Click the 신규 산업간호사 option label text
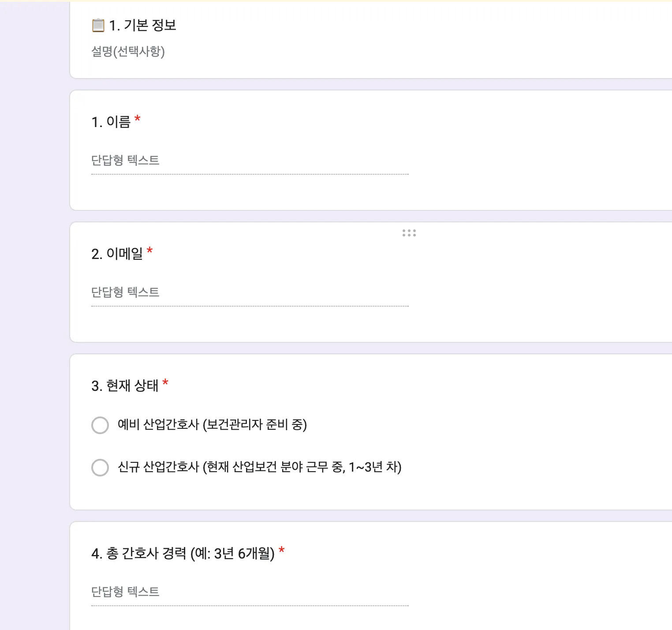The image size is (672, 630). [x=259, y=467]
